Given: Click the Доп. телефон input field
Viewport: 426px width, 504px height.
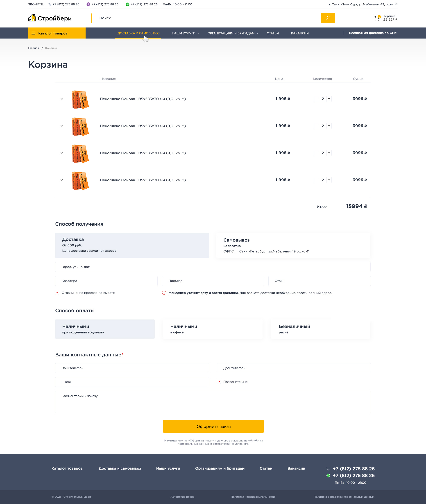Looking at the screenshot, I should coord(294,368).
